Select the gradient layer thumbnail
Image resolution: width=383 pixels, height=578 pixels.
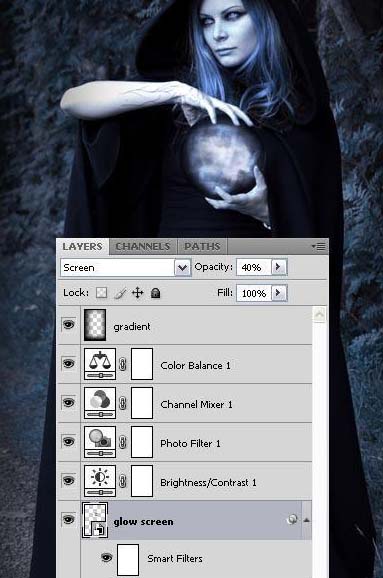tap(95, 325)
